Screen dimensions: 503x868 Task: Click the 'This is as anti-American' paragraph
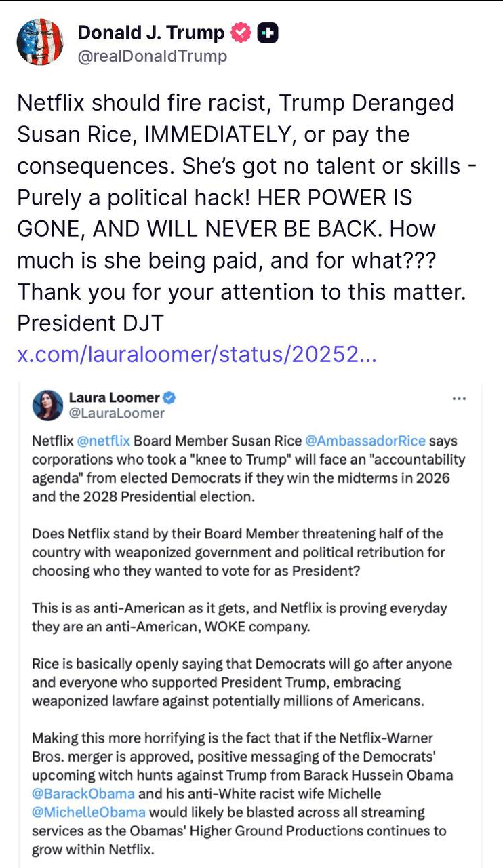[239, 617]
